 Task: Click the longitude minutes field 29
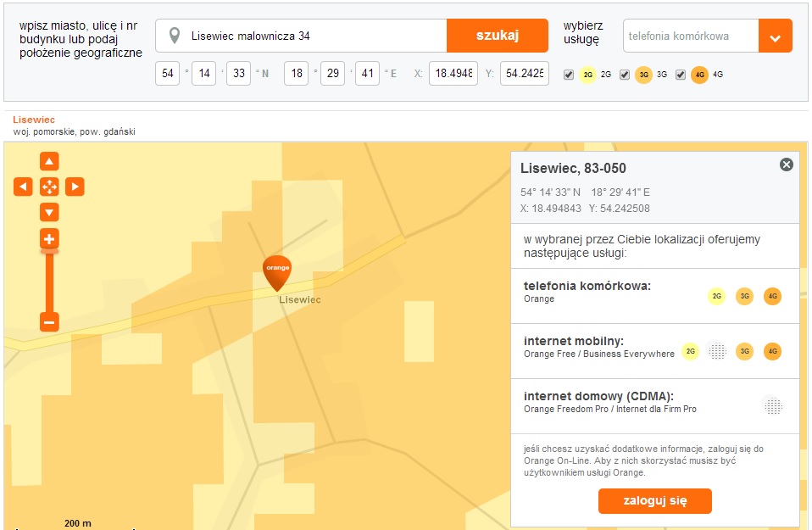click(333, 73)
